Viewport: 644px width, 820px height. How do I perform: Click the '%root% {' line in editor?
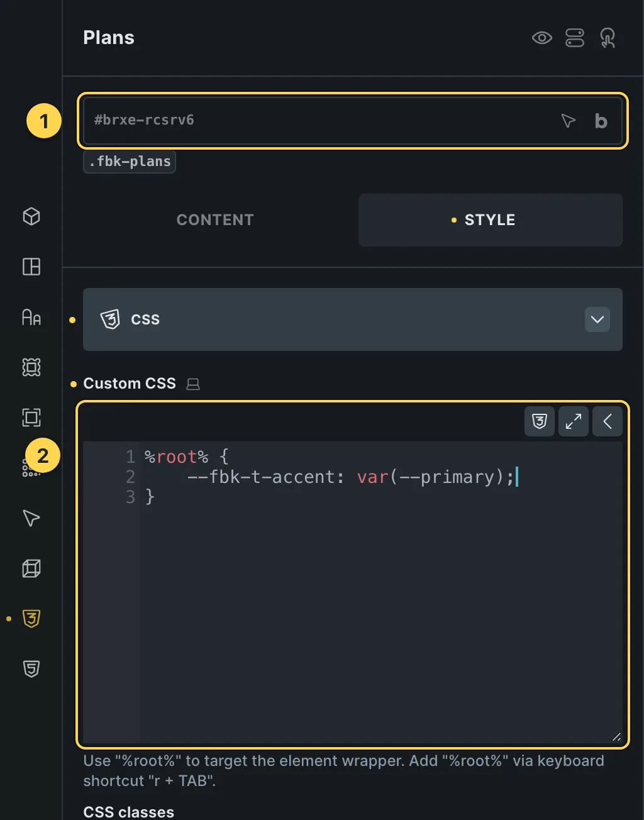(187, 457)
